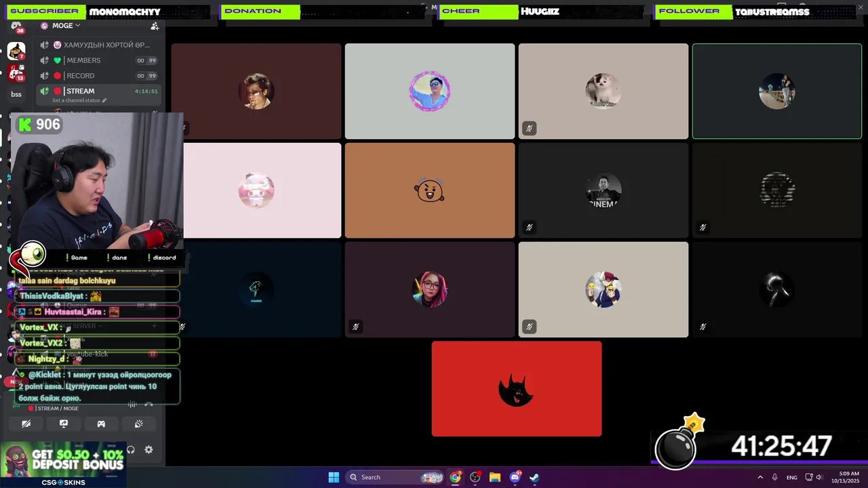The image size is (868, 488).
Task: Select the green-outlined speaking user tile
Action: (777, 91)
